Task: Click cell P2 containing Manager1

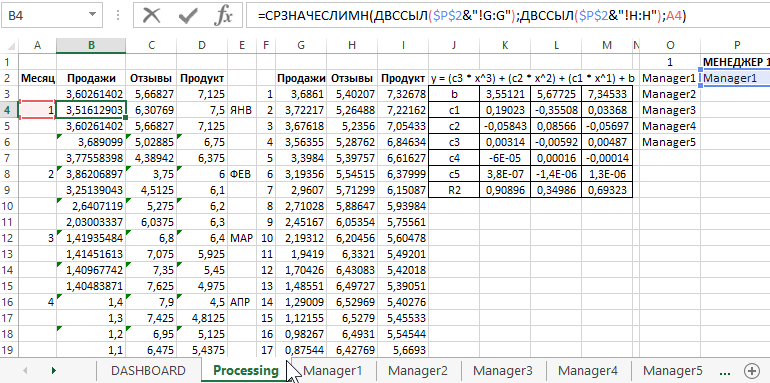Action: pyautogui.click(x=735, y=78)
